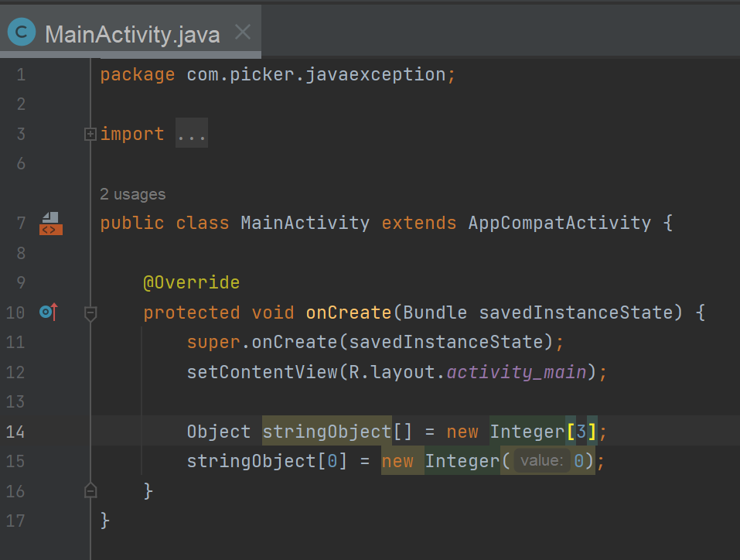740x560 pixels.
Task: Click the 'Bundle' type on line 10
Action: [x=435, y=312]
